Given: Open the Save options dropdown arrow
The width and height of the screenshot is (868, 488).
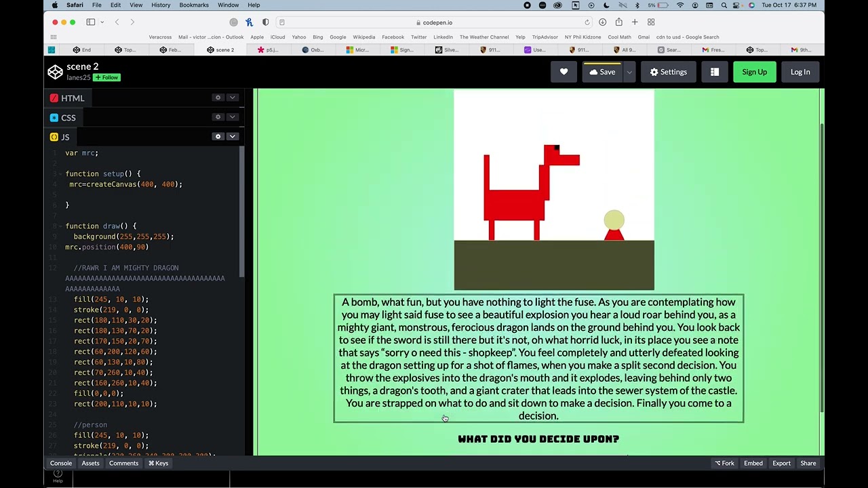Looking at the screenshot, I should point(629,72).
